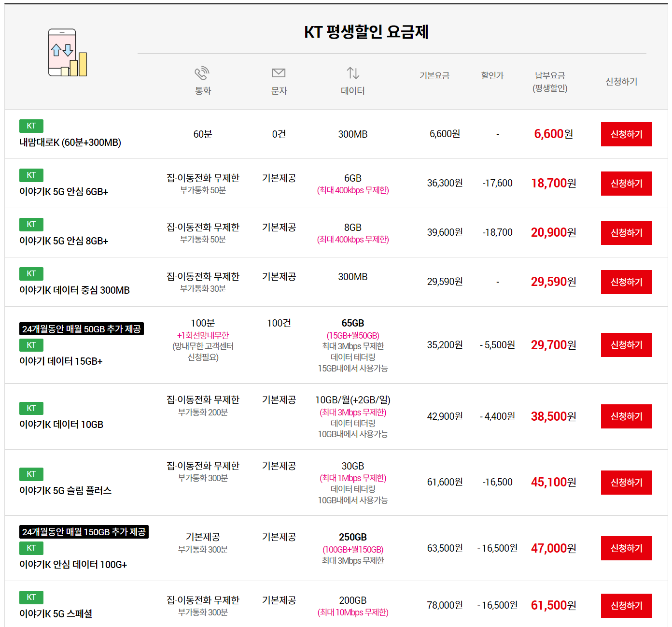Click the 6,600원 red price

[x=553, y=134]
